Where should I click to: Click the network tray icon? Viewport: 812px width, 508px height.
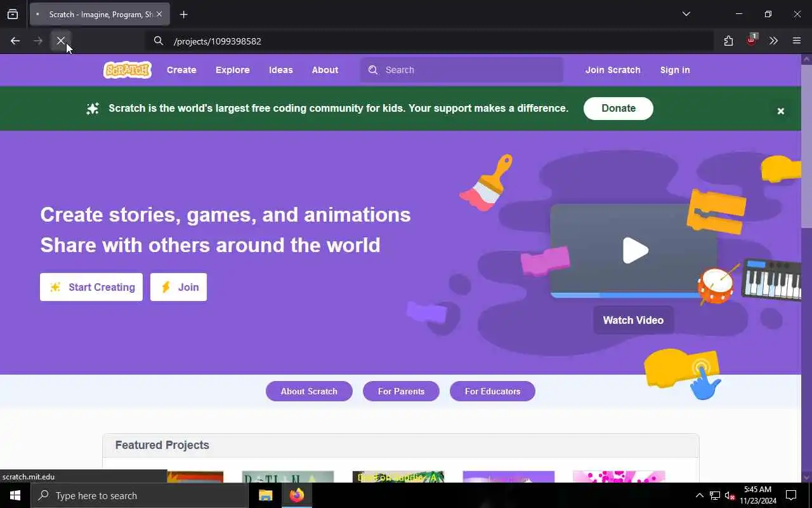tap(715, 495)
